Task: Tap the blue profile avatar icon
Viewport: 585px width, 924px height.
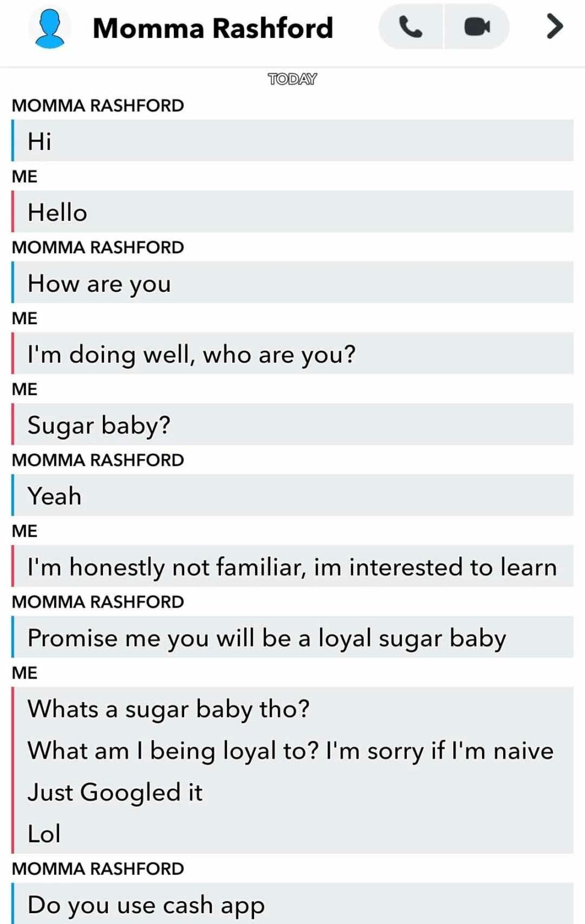Action: pos(49,28)
